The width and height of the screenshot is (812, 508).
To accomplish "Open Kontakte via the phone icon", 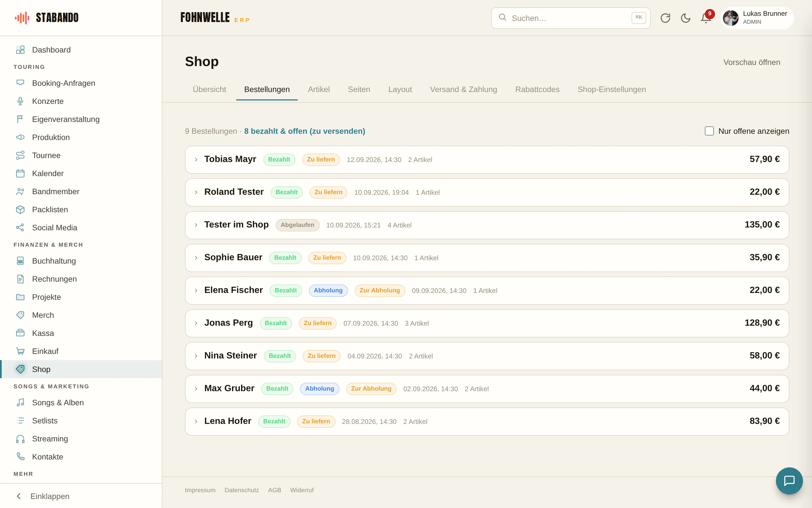I will coord(20,457).
